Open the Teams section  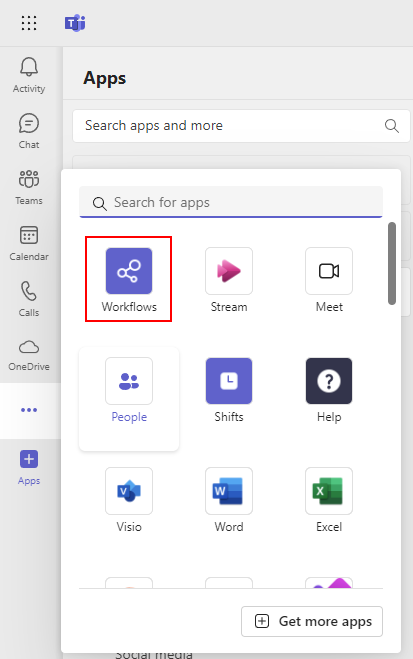[29, 187]
